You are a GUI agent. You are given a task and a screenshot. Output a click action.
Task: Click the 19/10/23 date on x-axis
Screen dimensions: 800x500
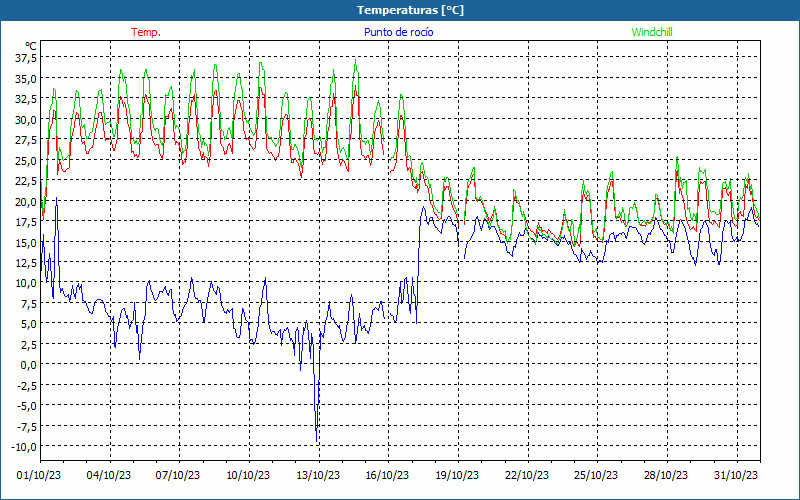[x=457, y=475]
